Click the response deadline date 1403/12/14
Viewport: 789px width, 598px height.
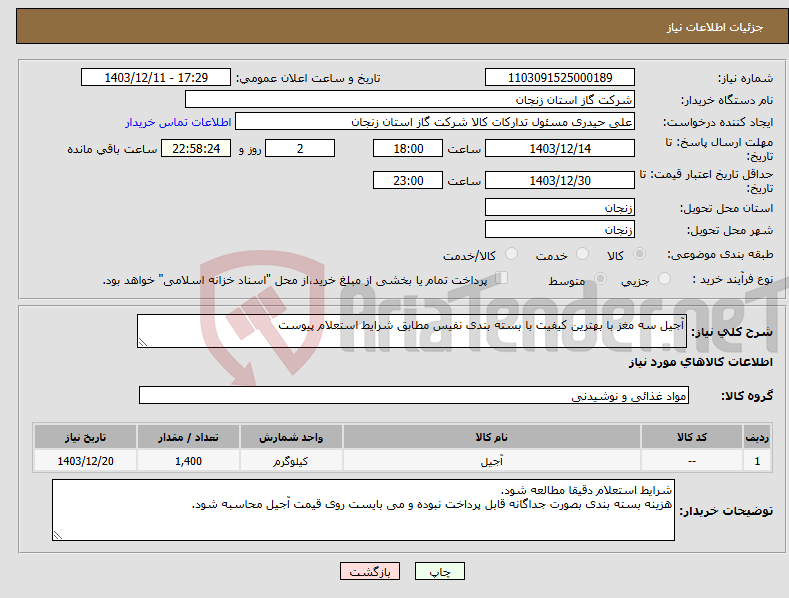(x=560, y=148)
